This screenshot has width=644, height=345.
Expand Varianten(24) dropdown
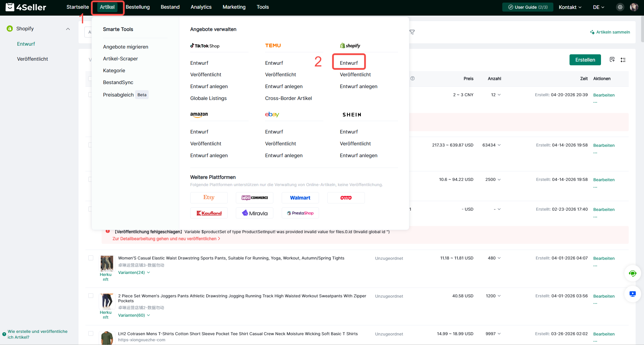(134, 272)
